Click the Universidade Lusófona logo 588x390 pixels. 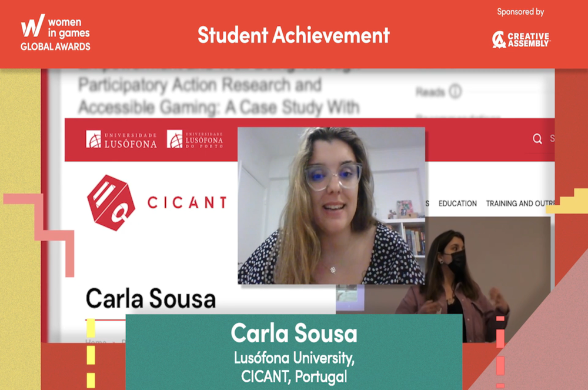pyautogui.click(x=122, y=139)
